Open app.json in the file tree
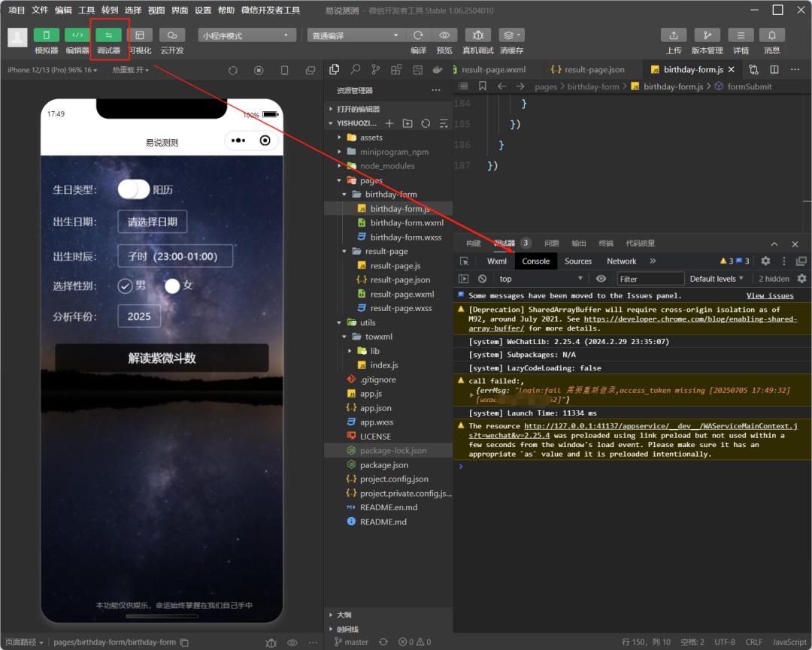This screenshot has height=650, width=812. [375, 408]
